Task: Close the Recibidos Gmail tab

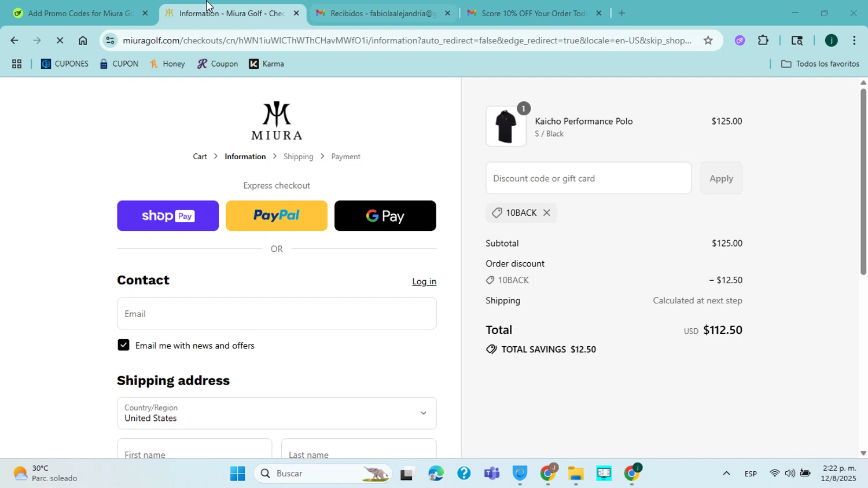Action: (447, 13)
